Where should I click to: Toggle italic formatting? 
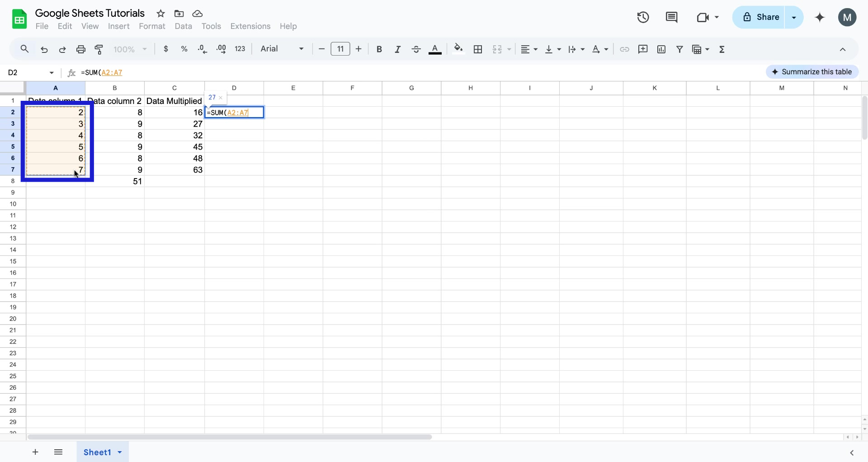(397, 49)
